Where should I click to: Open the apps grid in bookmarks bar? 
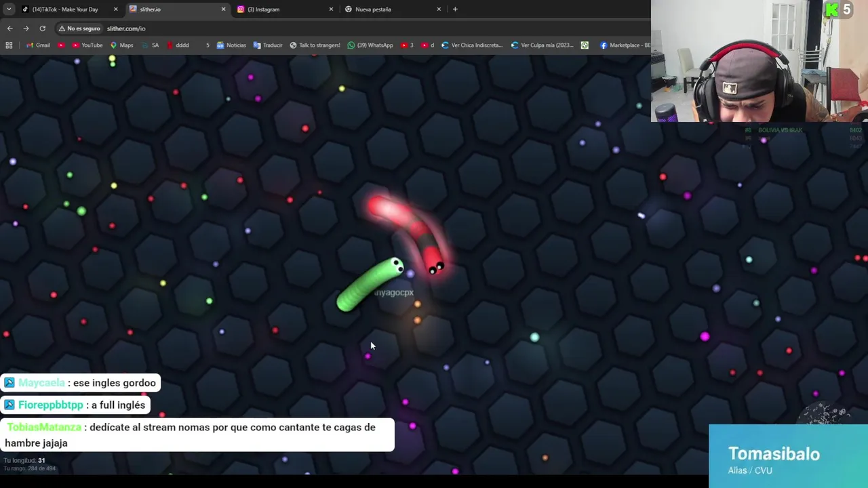tap(9, 45)
